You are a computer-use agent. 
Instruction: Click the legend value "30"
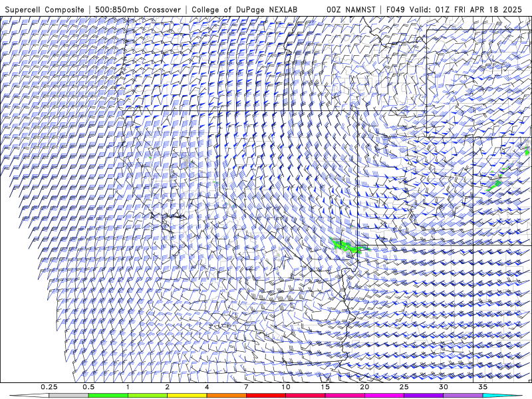click(443, 387)
